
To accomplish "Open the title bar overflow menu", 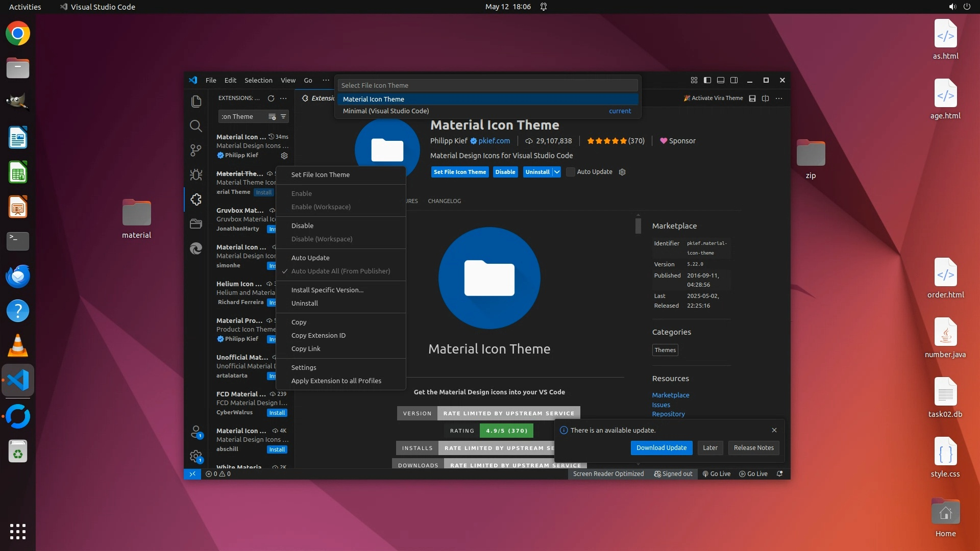I will 326,80.
